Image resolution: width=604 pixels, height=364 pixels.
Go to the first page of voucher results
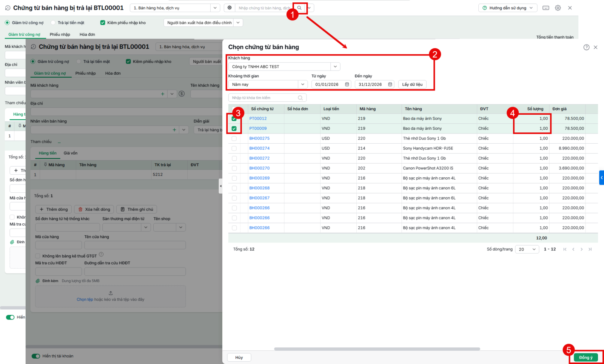click(565, 249)
